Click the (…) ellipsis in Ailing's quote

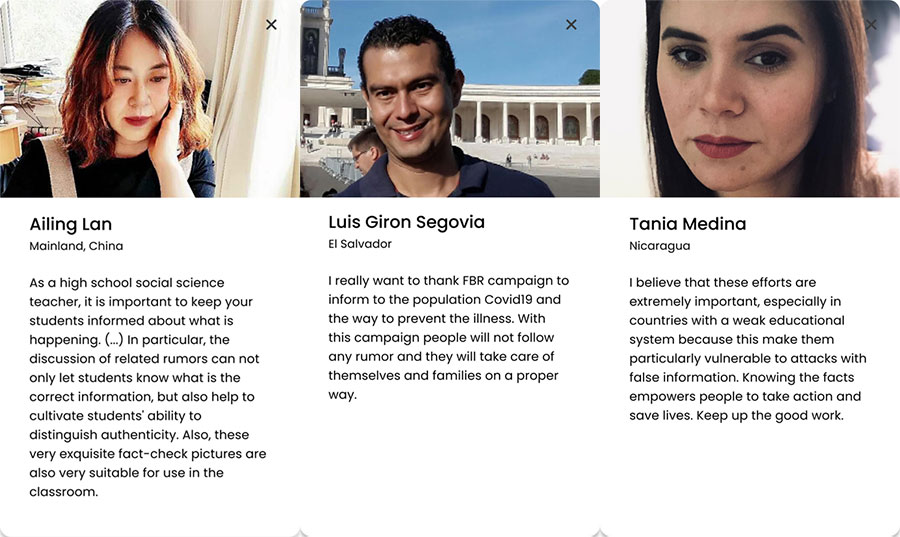tap(114, 340)
